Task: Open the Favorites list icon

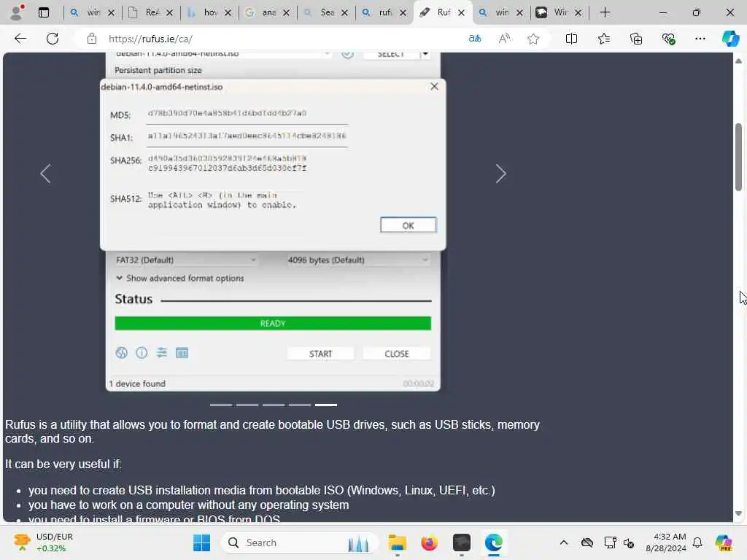Action: click(x=603, y=39)
